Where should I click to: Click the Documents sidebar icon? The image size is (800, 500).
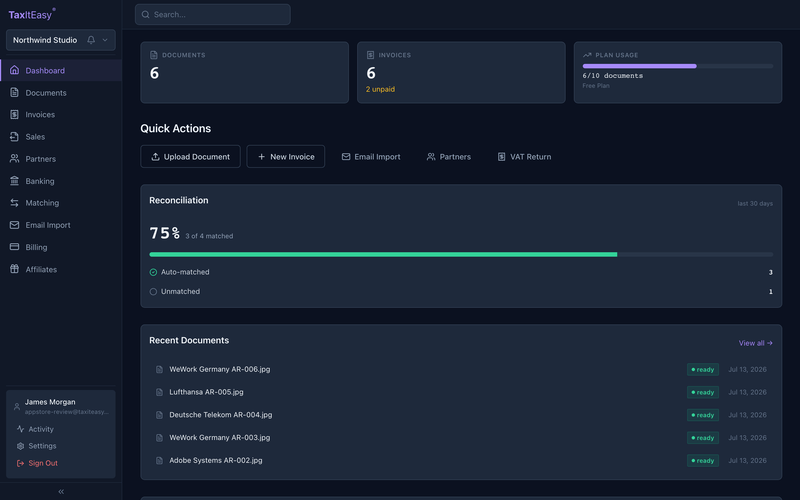click(14, 92)
